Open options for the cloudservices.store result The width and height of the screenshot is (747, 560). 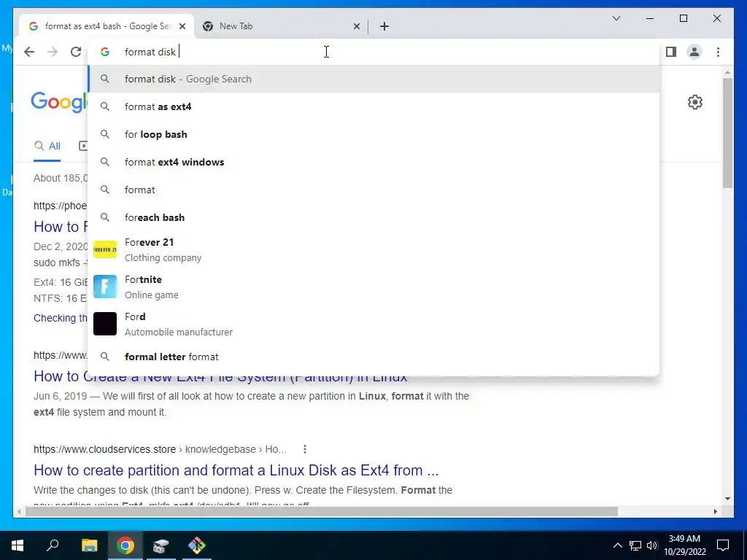pyautogui.click(x=304, y=449)
